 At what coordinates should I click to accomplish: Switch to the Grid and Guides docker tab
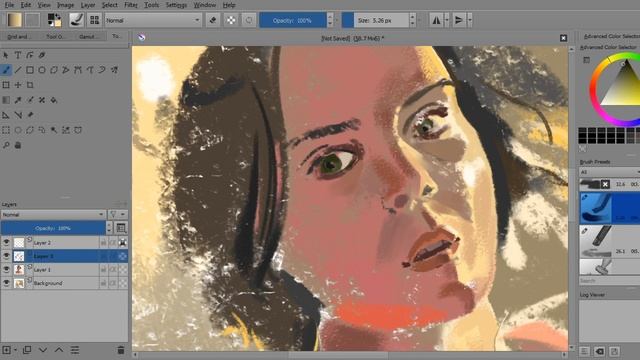point(18,36)
